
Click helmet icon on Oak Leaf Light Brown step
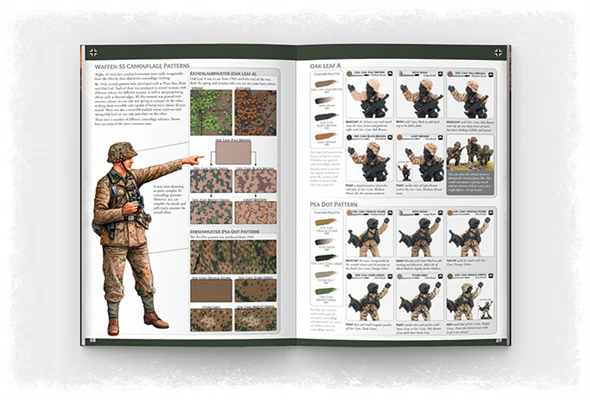click(x=440, y=137)
